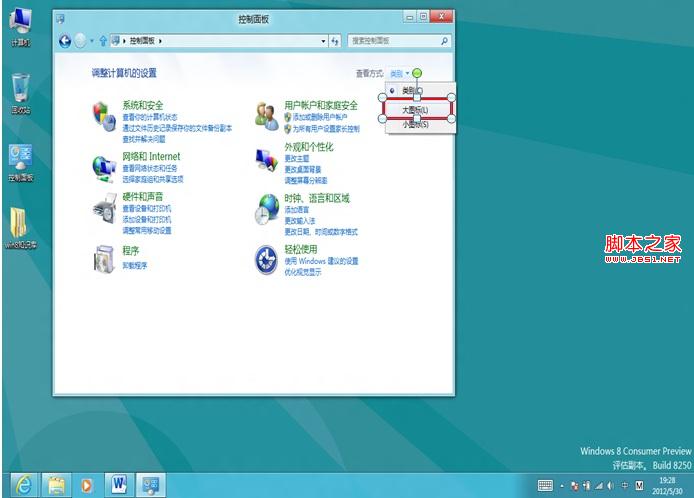The width and height of the screenshot is (694, 498).
Task: Click 优化视觉显示 link
Action: click(303, 272)
